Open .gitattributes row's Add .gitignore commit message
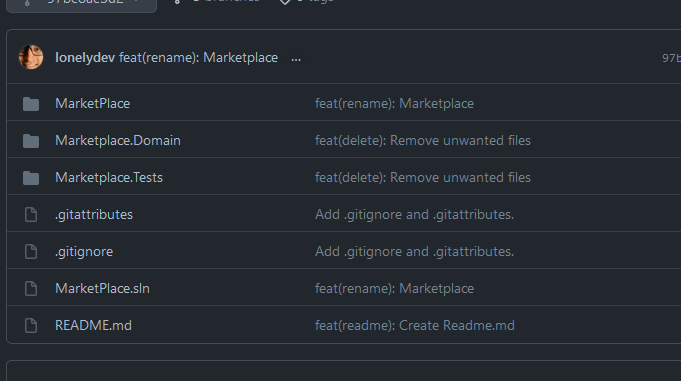681x382 pixels. [x=414, y=214]
